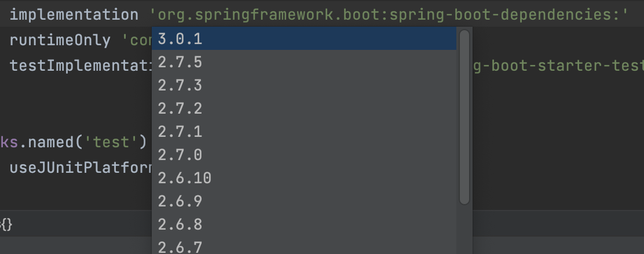Place cursor on the implementation keyword
644x254 pixels.
coord(74,14)
